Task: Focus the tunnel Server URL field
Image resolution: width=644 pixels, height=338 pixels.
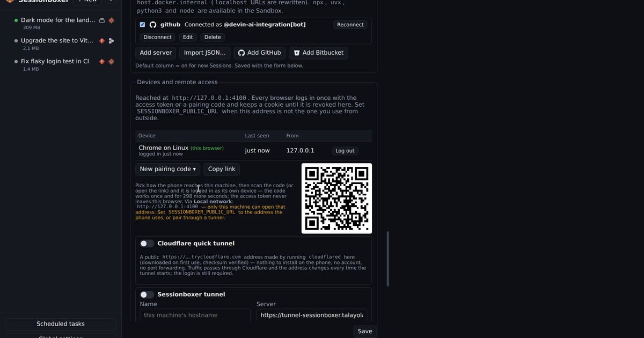Action: (312, 315)
